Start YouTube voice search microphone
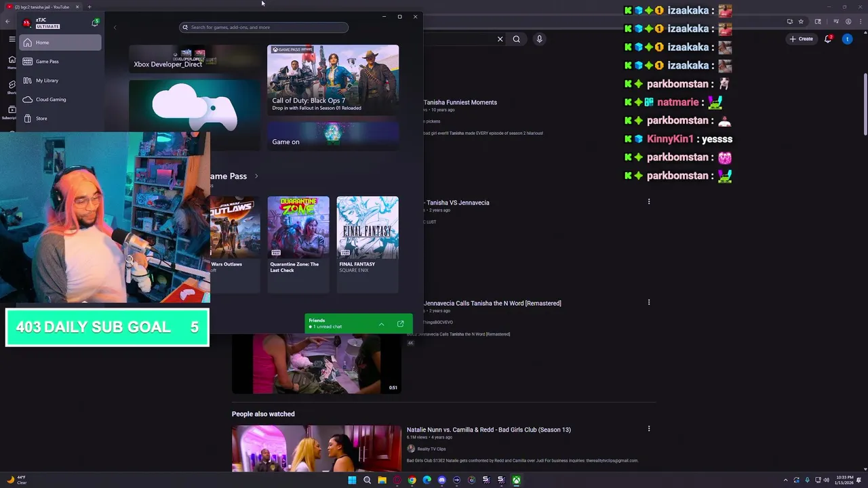The height and width of the screenshot is (488, 868). click(x=539, y=39)
